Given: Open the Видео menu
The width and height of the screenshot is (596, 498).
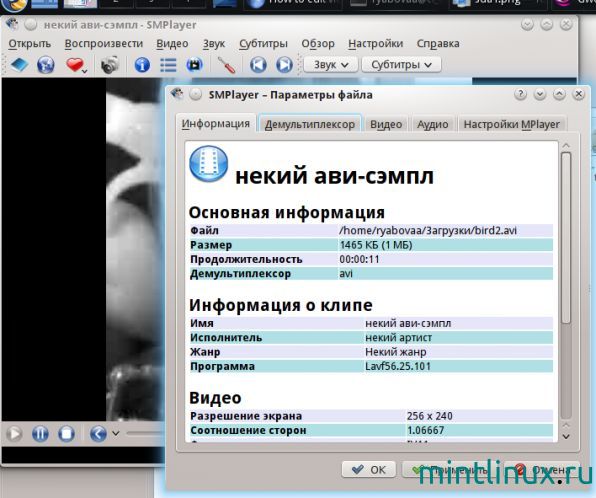Looking at the screenshot, I should 172,44.
